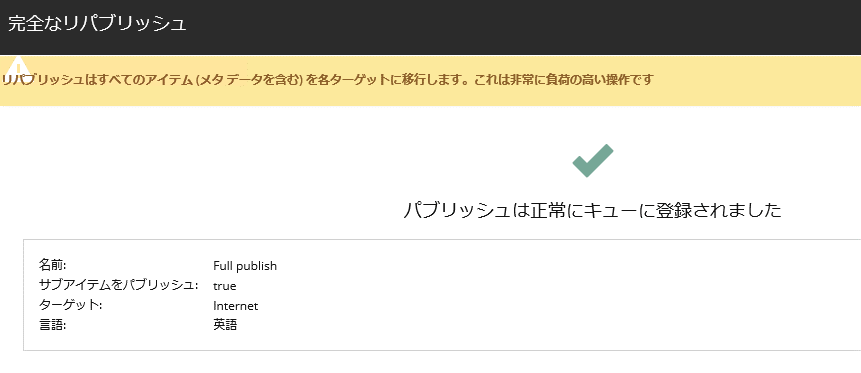Click the green success checkmark icon
Screen dimensions: 861x373
[592, 160]
